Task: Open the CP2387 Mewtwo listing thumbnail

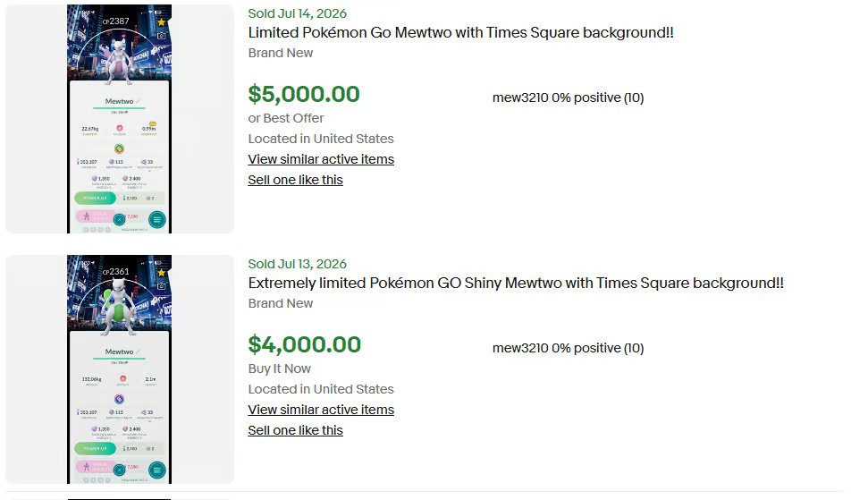Action: tap(120, 119)
